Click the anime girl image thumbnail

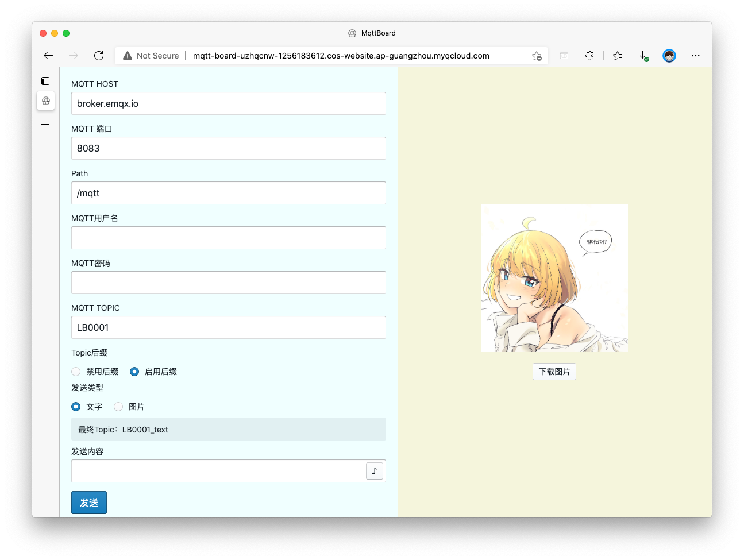[554, 278]
